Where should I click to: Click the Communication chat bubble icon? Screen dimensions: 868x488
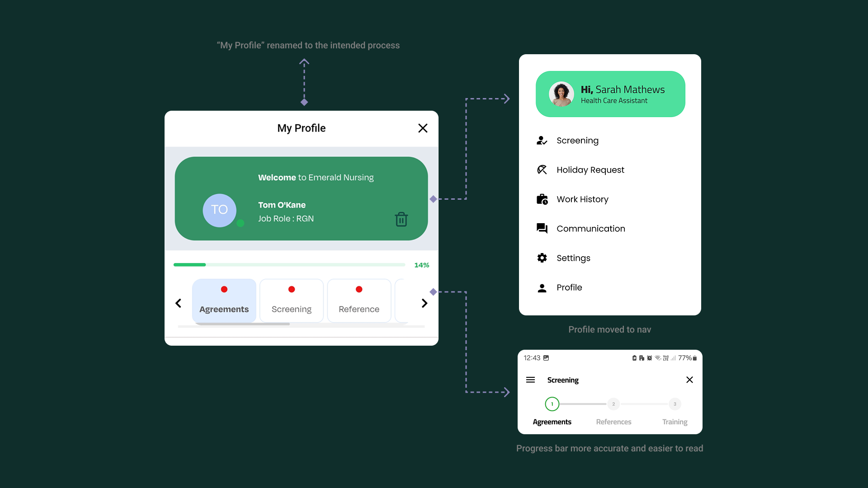click(x=542, y=229)
